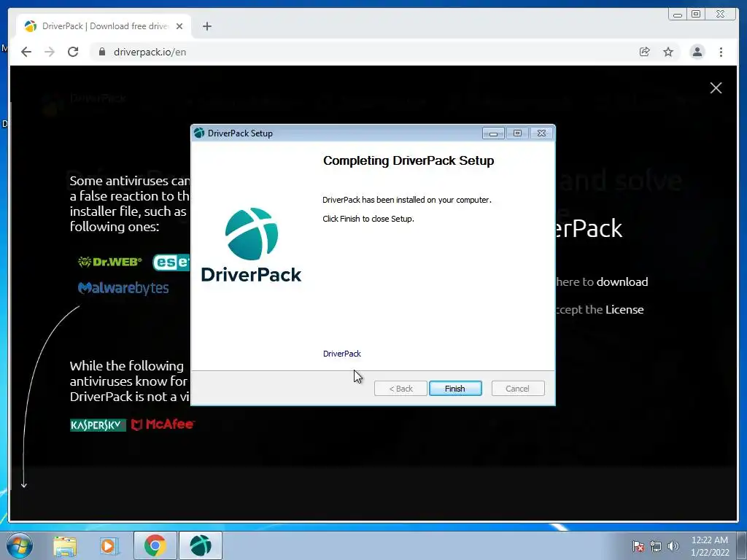Go back in Chrome browser

coord(26,52)
